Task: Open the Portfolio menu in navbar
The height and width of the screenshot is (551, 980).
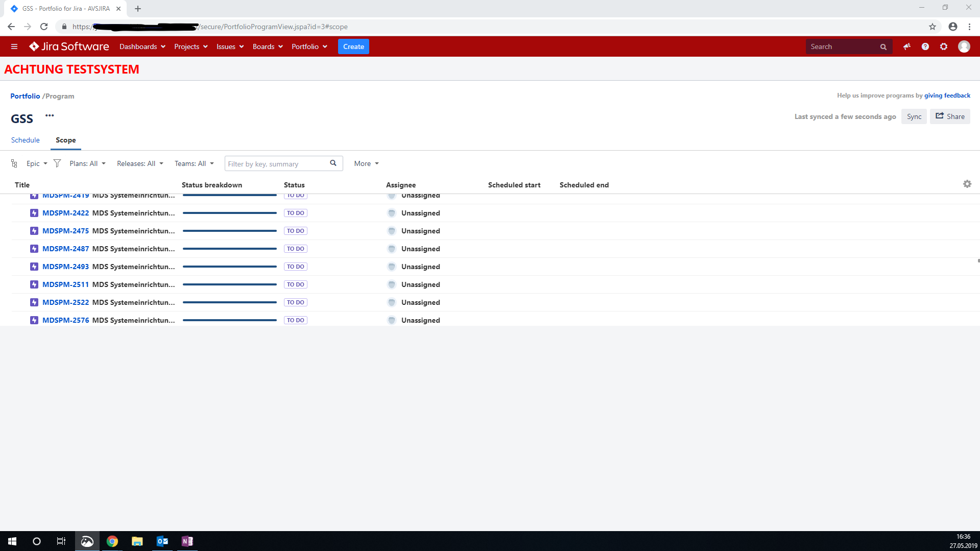Action: point(309,46)
